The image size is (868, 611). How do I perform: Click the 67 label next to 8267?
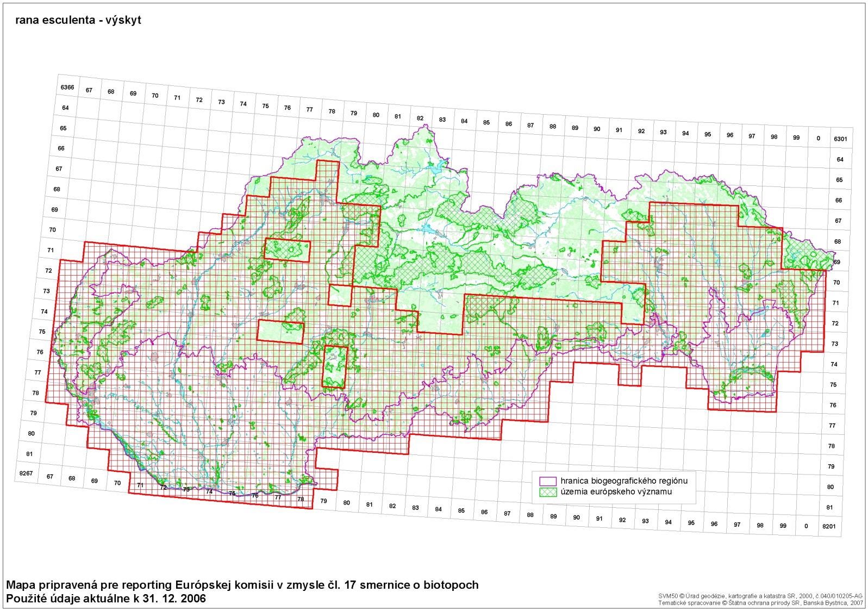pyautogui.click(x=50, y=477)
